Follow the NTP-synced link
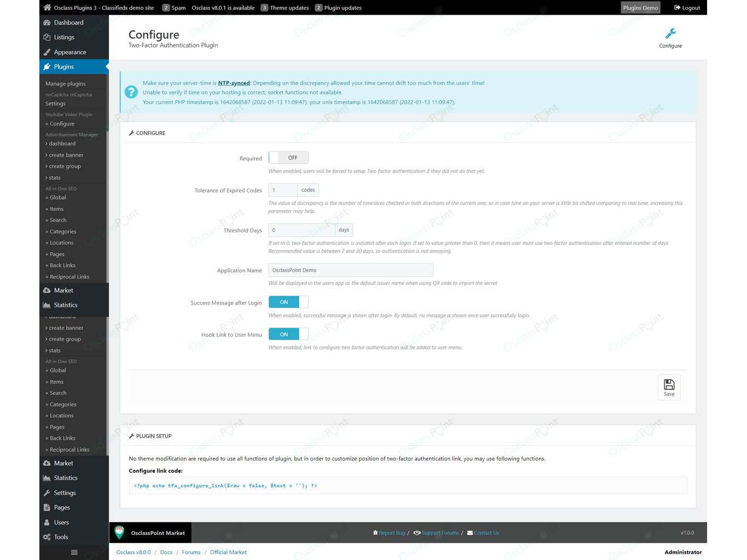The image size is (747, 560). point(234,83)
